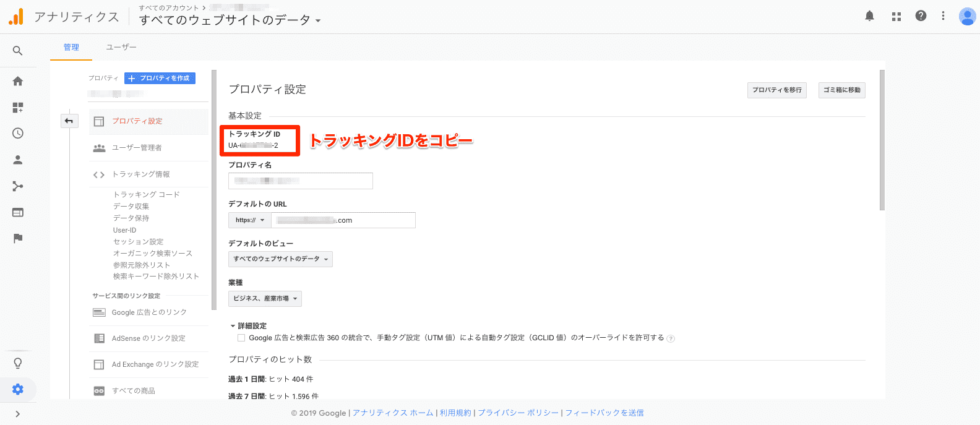
Task: Click default URL input field
Action: [x=343, y=220]
